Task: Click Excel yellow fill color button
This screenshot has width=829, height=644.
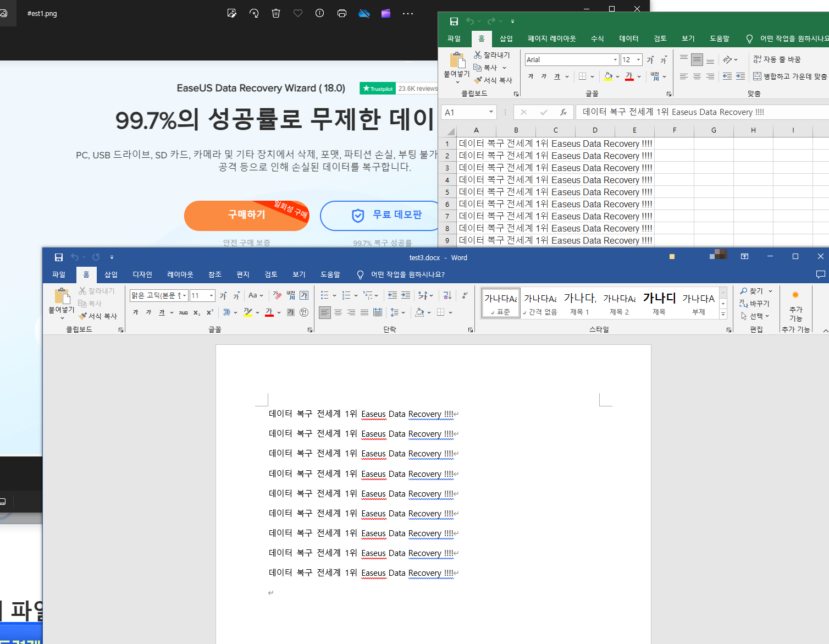Action: (608, 76)
